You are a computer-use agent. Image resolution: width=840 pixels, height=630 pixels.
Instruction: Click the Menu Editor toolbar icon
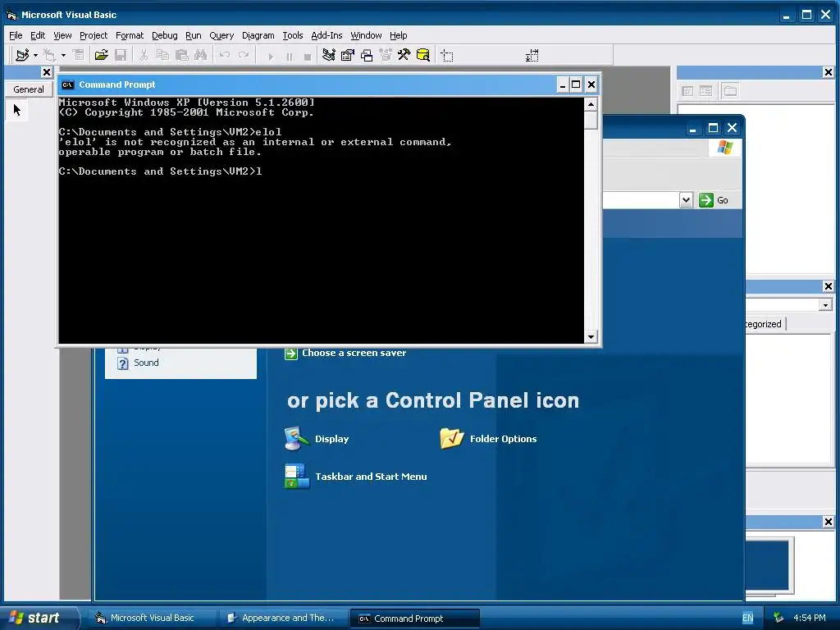(x=79, y=55)
